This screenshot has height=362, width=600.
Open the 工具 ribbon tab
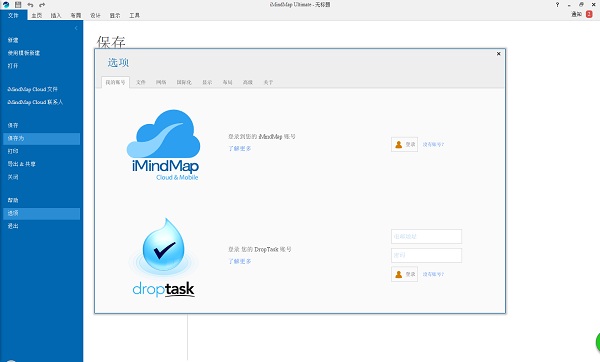[134, 15]
